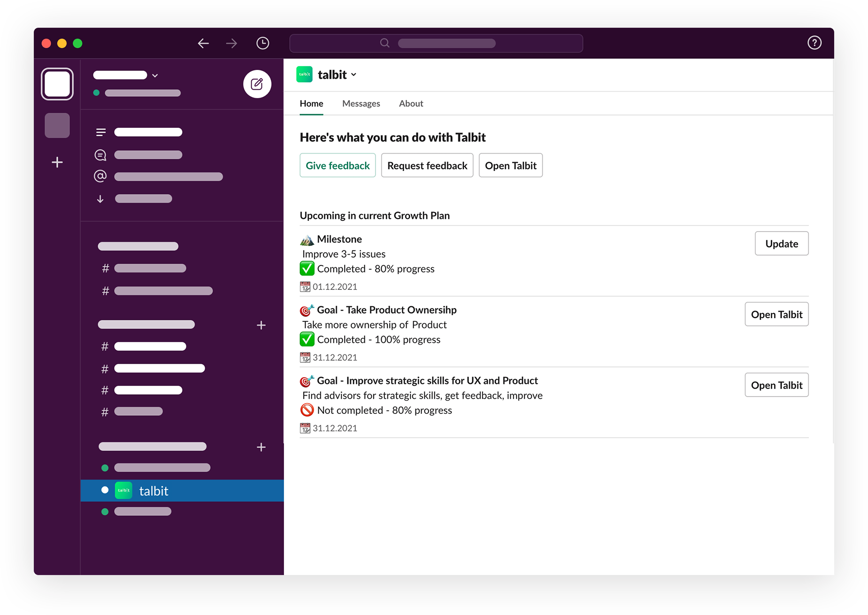Viewport: 868px width, 615px height.
Task: Click the 'Take more ownership of Product' text
Action: point(375,325)
